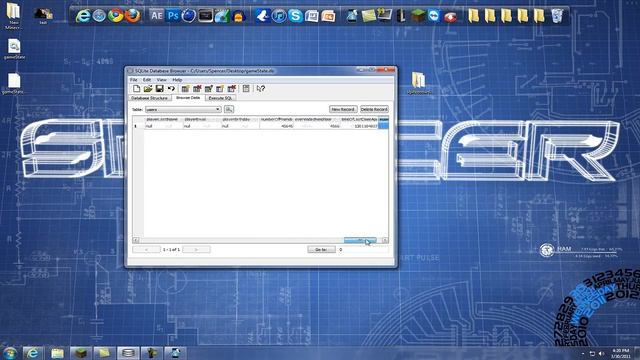The width and height of the screenshot is (640, 360).
Task: Click the horizontal scrollbar right arrow
Action: click(385, 240)
